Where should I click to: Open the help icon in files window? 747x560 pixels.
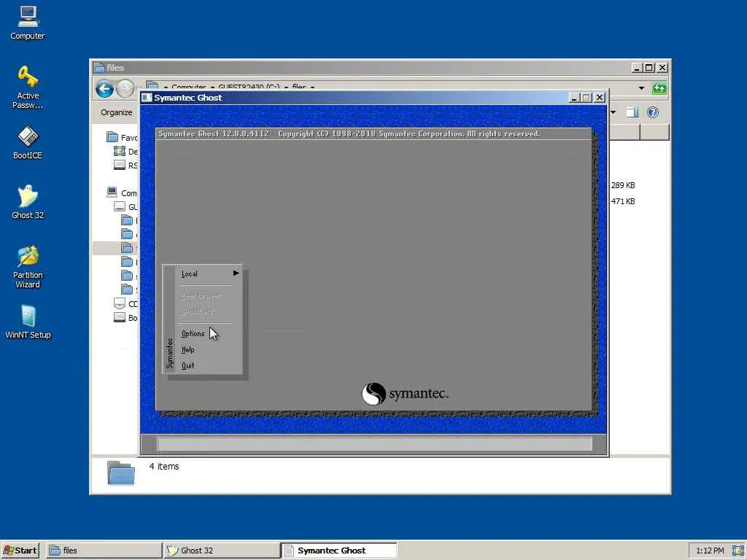653,112
